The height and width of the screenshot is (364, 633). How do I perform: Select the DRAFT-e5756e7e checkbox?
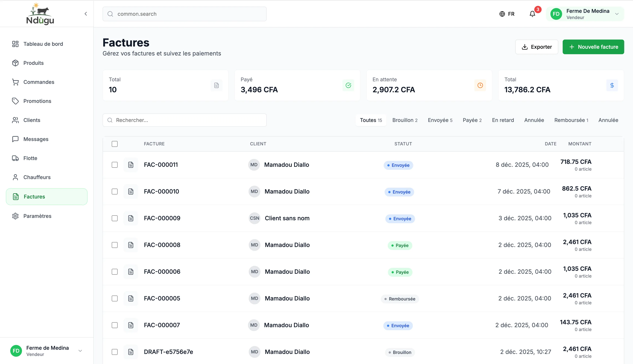[114, 352]
